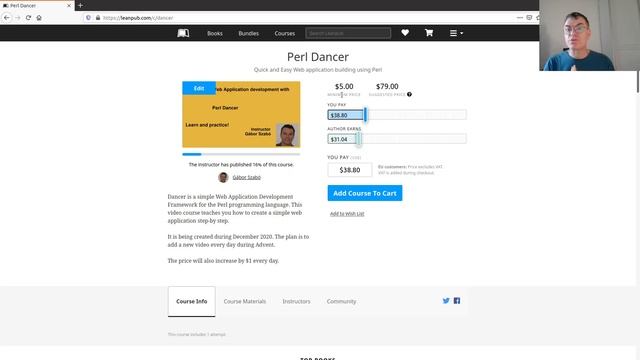This screenshot has width=640, height=360.
Task: Switch to the Community tab
Action: [x=341, y=301]
